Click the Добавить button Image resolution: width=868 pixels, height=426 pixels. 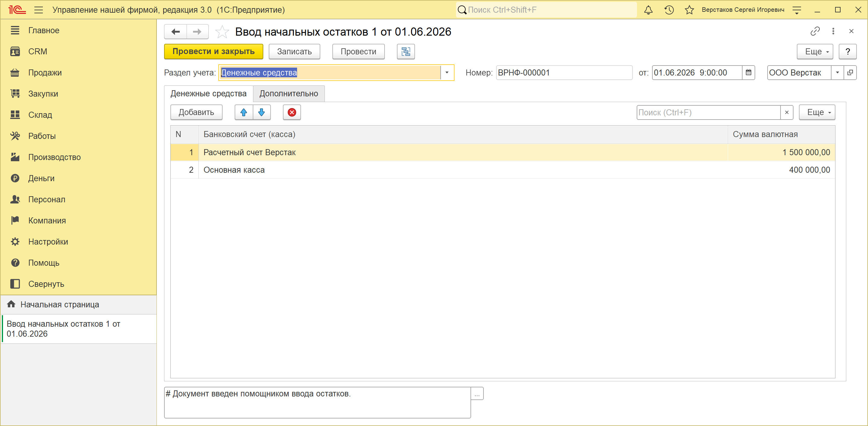click(x=196, y=112)
